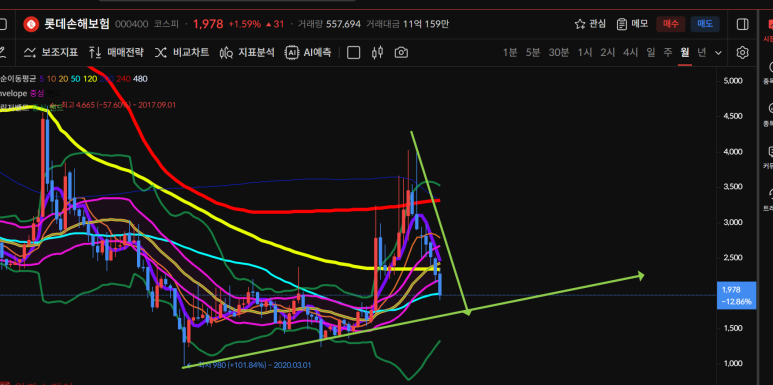Click the 매도 sell button

tap(705, 24)
